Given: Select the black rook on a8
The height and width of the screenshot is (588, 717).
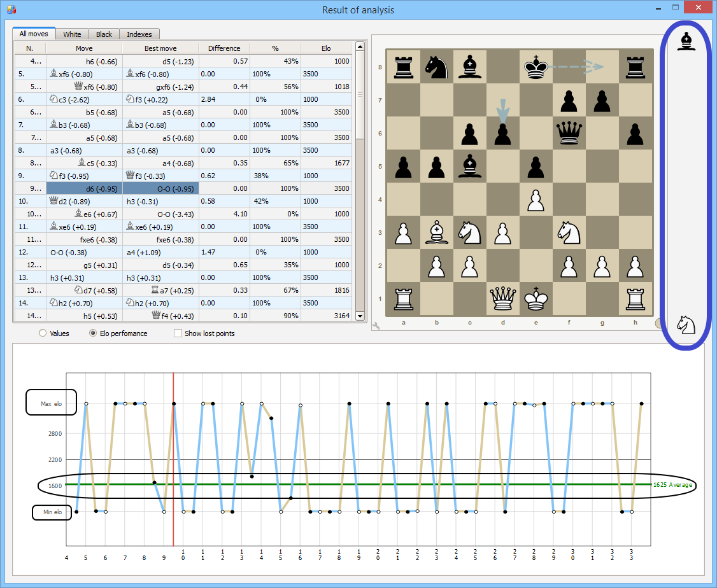Looking at the screenshot, I should pos(403,67).
